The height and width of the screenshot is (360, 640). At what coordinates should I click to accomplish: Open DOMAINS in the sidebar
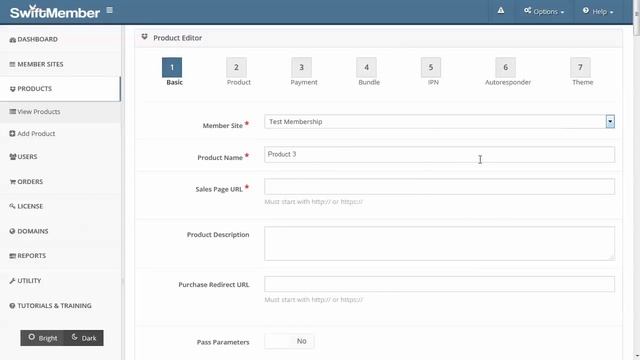(60, 231)
